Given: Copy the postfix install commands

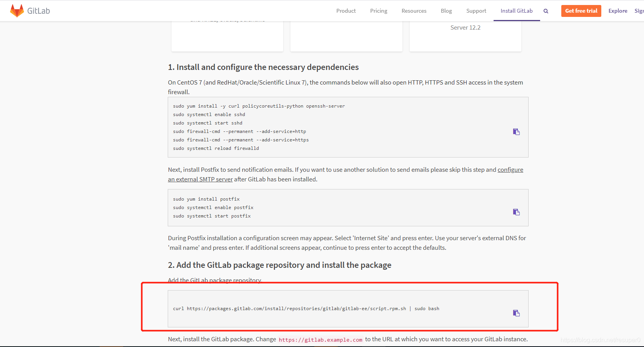Looking at the screenshot, I should [x=516, y=212].
